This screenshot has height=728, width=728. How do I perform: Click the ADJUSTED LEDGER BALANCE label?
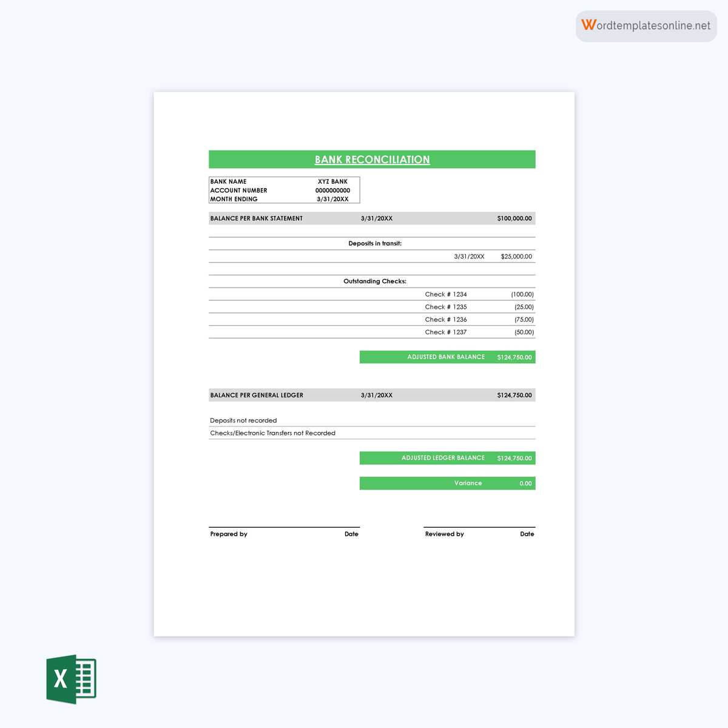coord(443,458)
